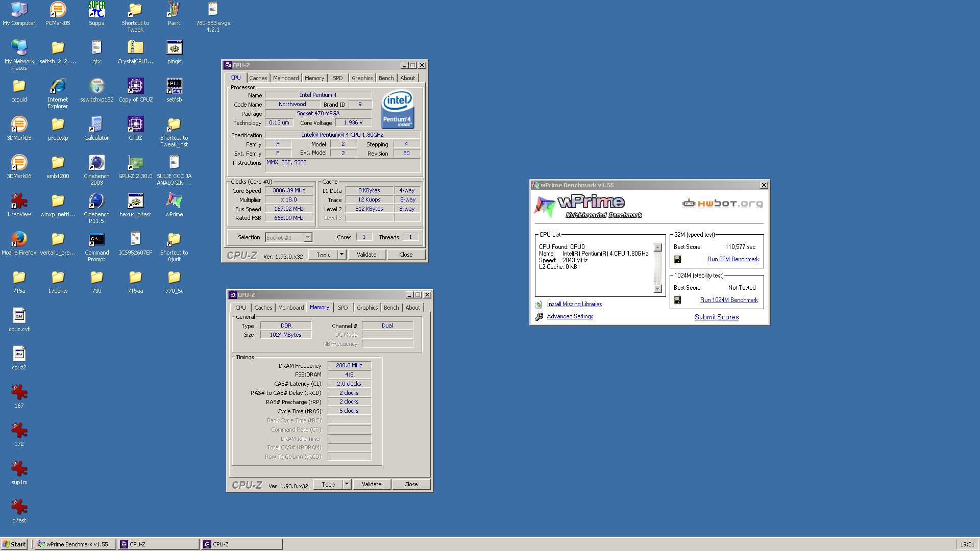Click save icon beside Run 32M Benchmark
980x551 pixels.
[677, 259]
